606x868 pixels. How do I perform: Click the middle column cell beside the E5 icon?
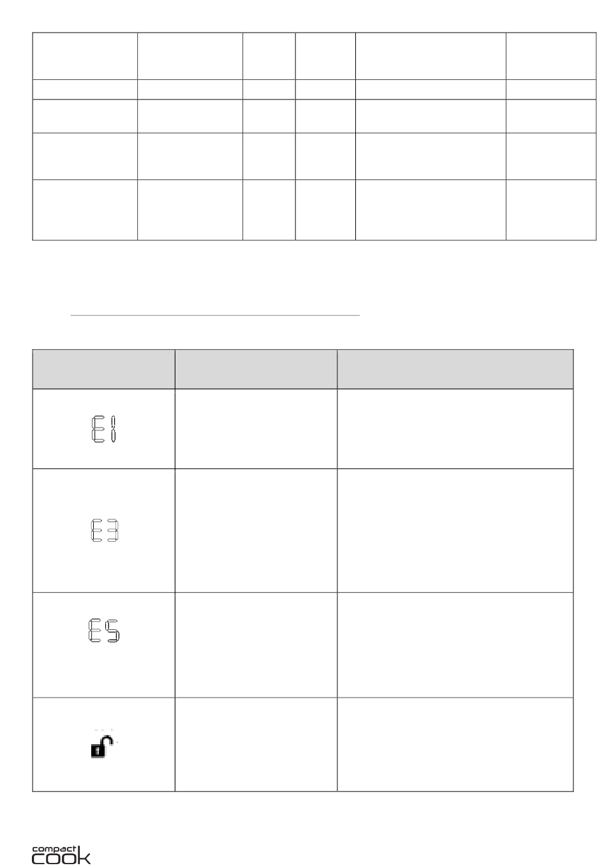click(256, 645)
